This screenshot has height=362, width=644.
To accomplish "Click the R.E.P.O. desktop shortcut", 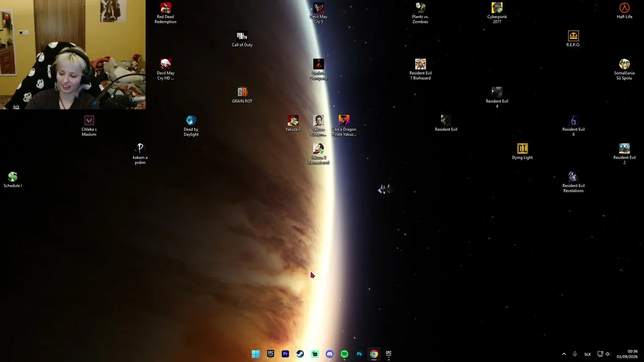I will point(573,39).
